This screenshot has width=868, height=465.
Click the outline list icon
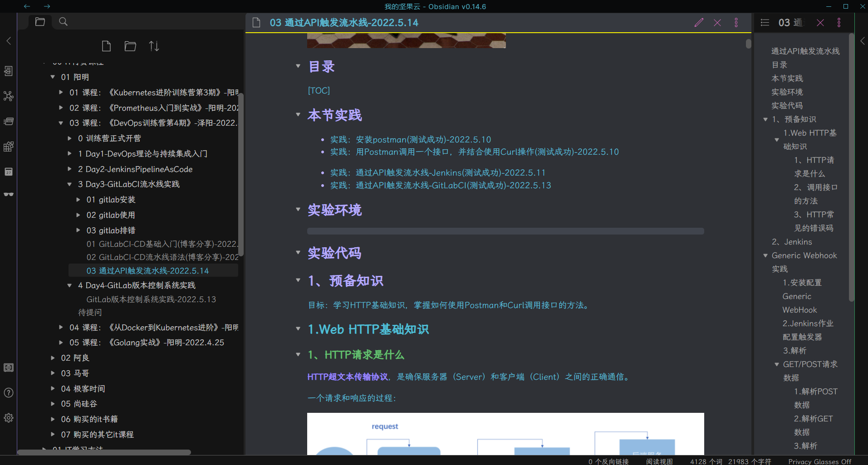pos(765,23)
